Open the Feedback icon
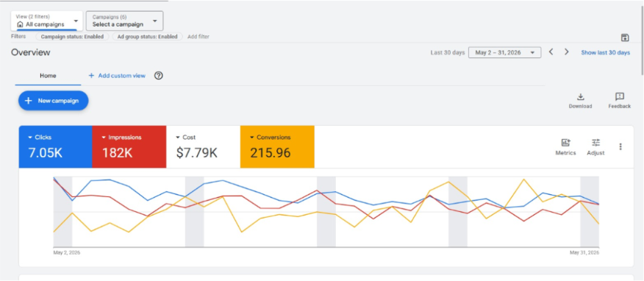 [619, 96]
